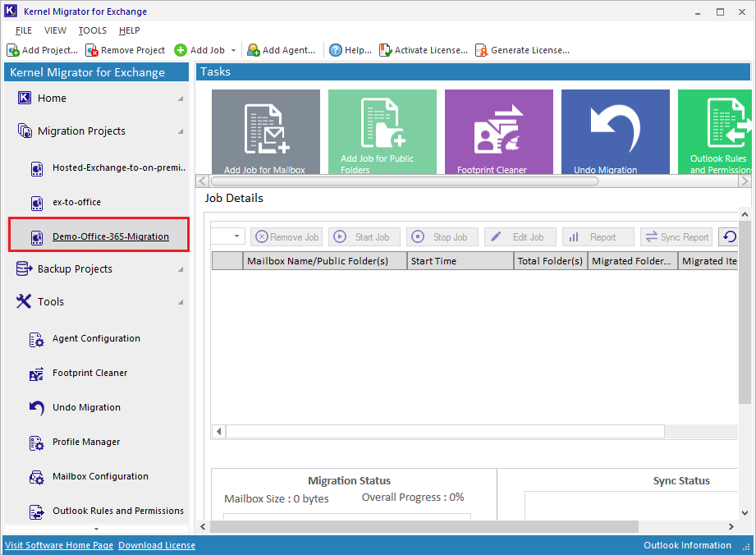Click the Job Details scroll up arrow
This screenshot has height=555, width=756.
pos(745,214)
